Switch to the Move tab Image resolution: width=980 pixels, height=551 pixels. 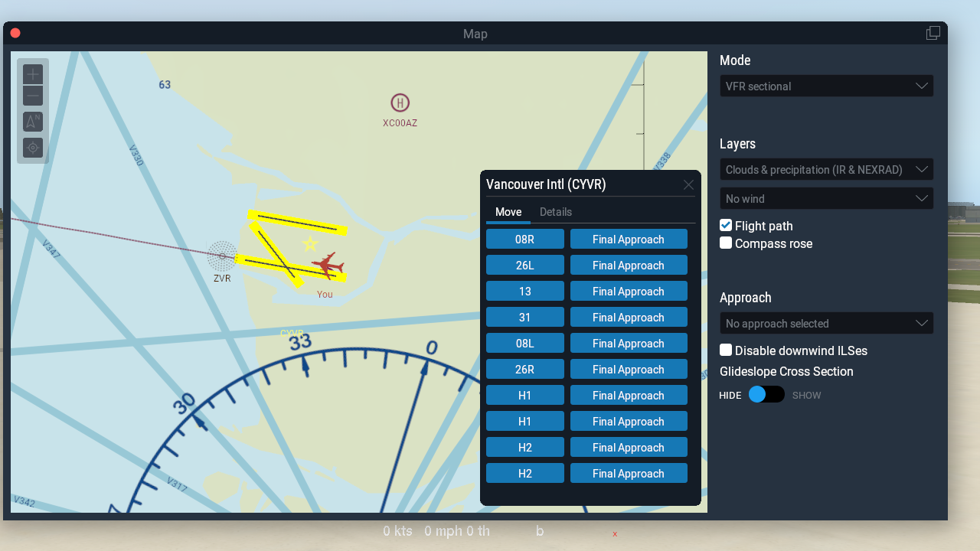pos(508,212)
